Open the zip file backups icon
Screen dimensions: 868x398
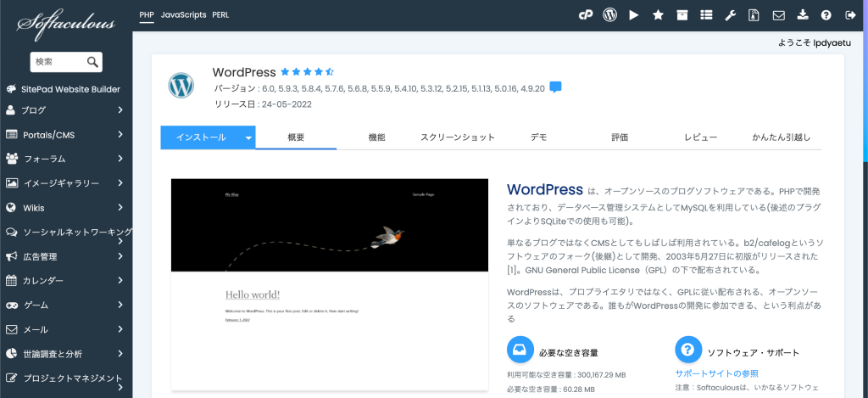(x=754, y=15)
